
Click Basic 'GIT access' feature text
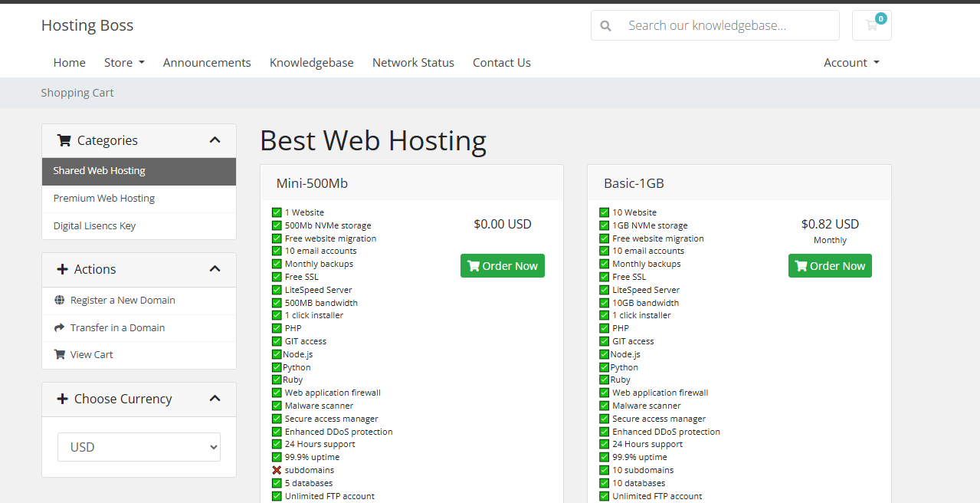click(633, 341)
